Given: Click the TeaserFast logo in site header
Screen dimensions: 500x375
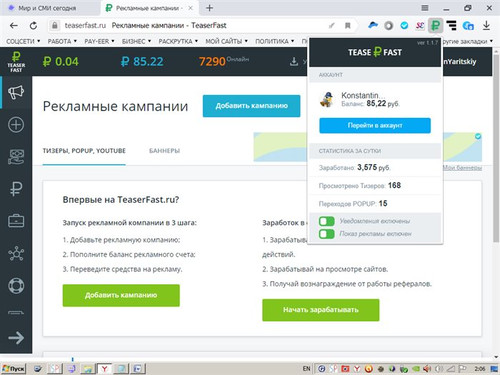Looking at the screenshot, I should coord(16,62).
